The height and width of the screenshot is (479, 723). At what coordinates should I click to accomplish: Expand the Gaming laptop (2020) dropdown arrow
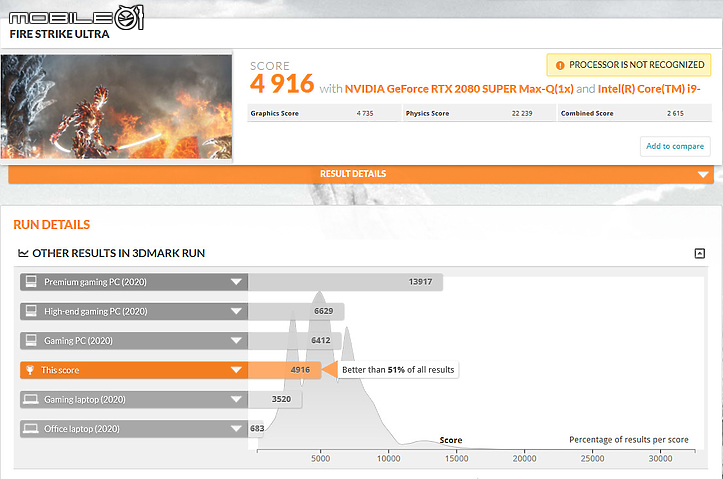236,399
